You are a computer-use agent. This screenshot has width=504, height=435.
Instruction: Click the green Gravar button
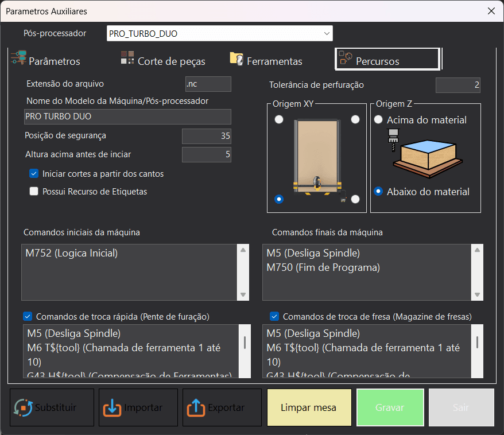(390, 407)
